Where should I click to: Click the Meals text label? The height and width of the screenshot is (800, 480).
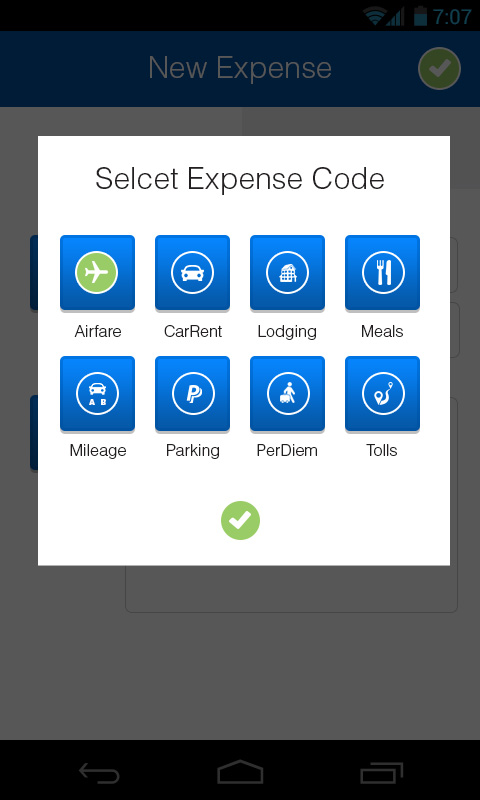click(382, 332)
